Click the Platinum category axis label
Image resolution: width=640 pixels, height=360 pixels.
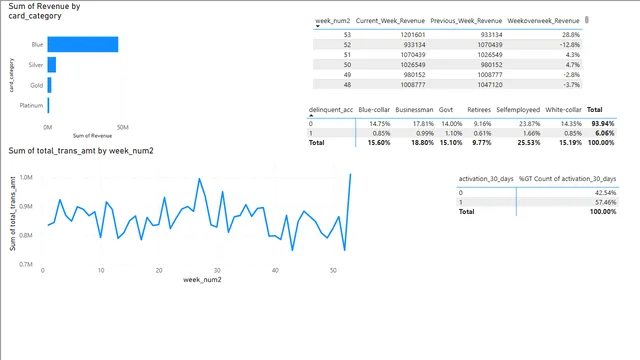tap(31, 105)
